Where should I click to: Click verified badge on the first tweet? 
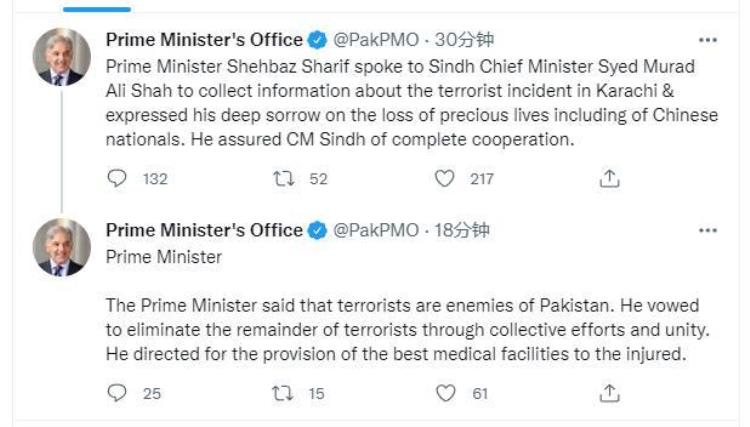317,40
